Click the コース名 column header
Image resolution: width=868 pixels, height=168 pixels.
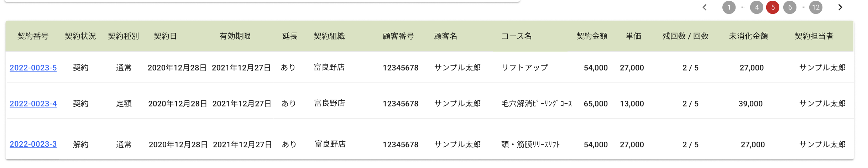pos(516,36)
